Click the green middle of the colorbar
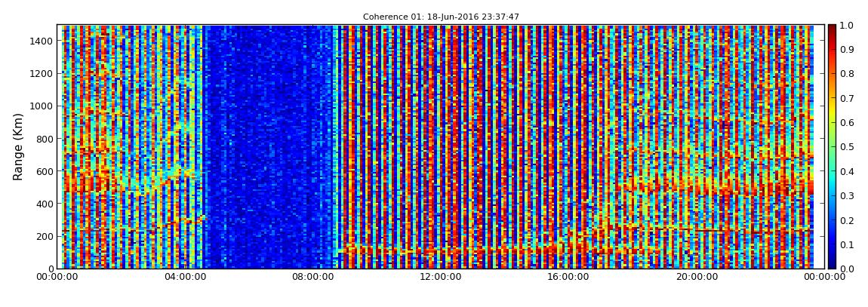Image resolution: width=868 pixels, height=307 pixels. click(x=832, y=146)
